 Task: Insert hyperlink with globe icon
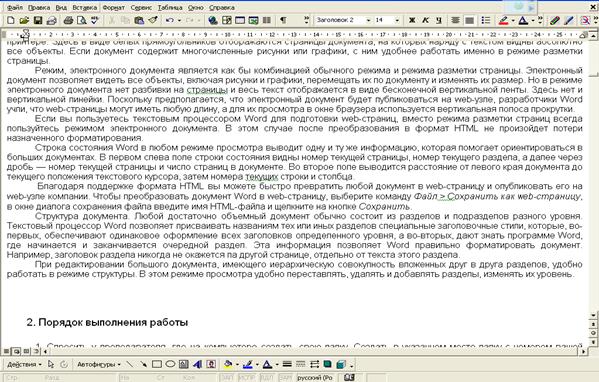pos(213,20)
